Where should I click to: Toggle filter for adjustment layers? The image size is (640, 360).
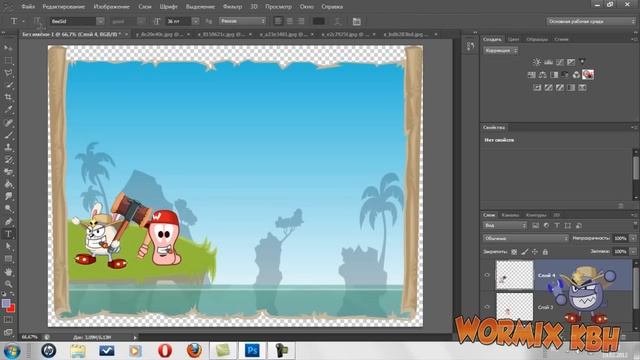(x=546, y=225)
